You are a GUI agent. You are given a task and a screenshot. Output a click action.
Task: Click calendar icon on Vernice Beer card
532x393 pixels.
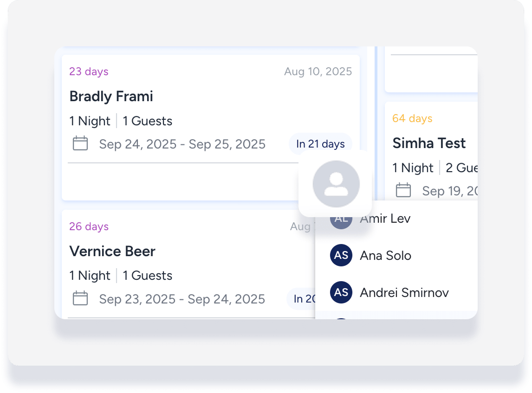pos(80,298)
